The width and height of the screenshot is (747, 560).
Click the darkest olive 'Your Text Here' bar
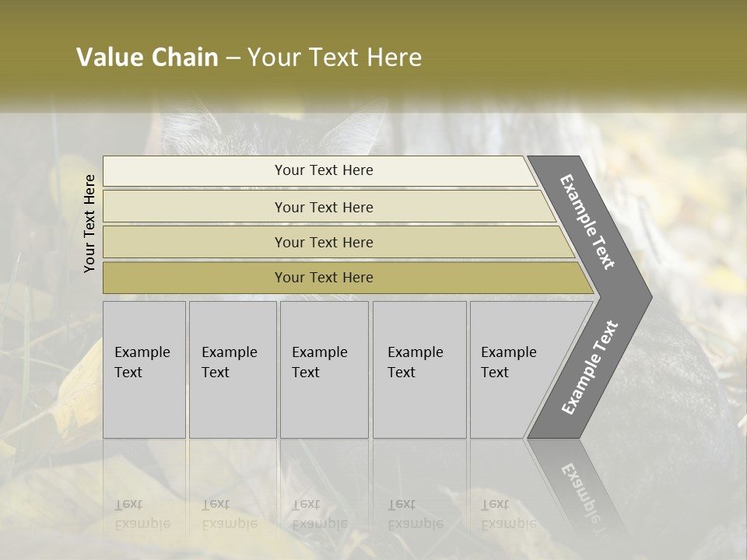324,278
